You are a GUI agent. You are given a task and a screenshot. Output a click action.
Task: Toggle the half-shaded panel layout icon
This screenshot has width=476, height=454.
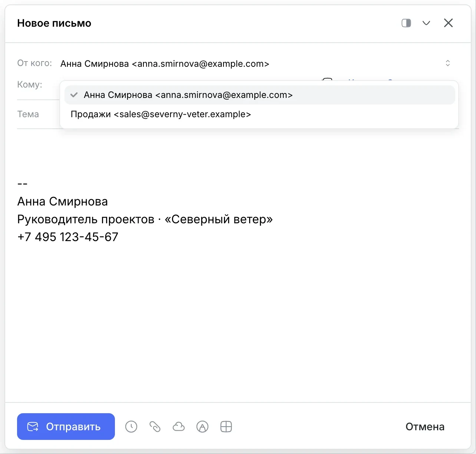click(406, 23)
